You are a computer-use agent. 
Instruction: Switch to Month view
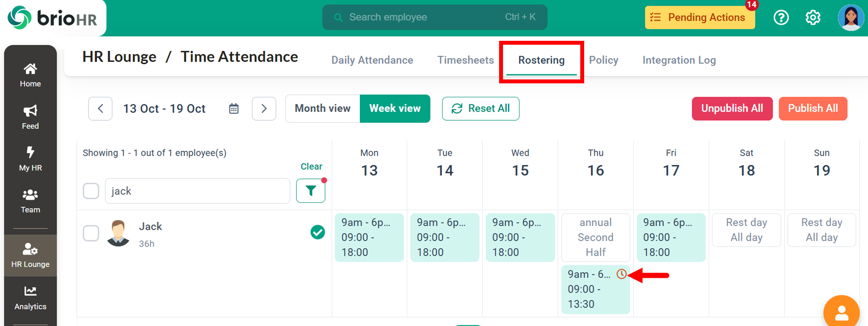click(x=322, y=109)
